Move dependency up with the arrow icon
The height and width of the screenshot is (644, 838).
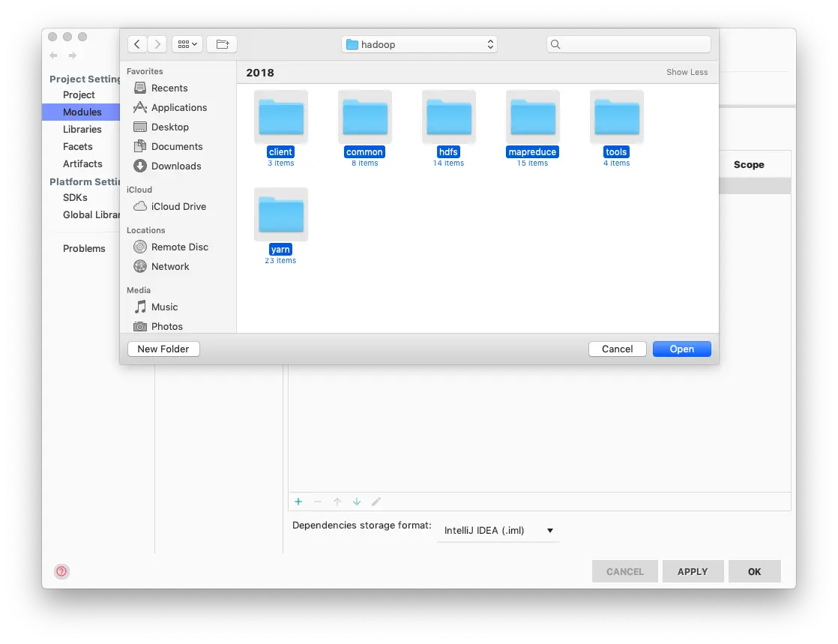(x=337, y=502)
